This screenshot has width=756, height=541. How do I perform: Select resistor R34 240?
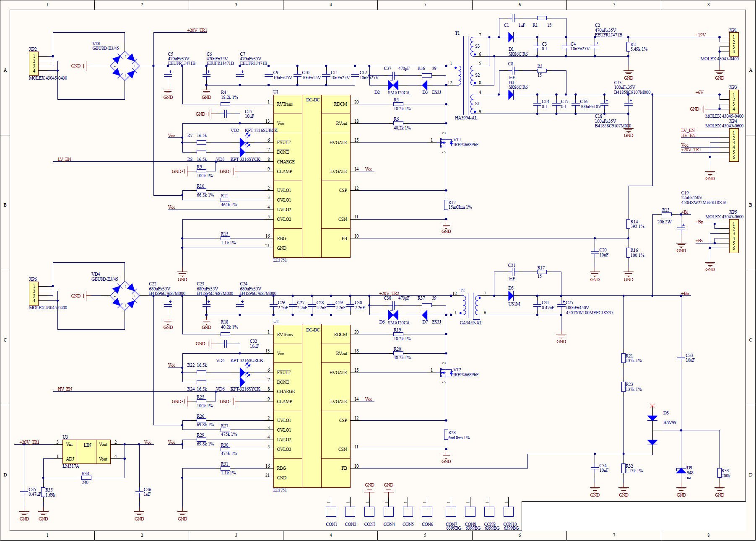(86, 478)
